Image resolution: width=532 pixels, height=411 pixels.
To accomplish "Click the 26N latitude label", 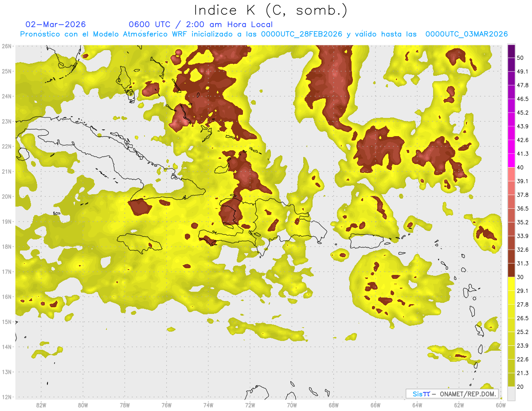I will click(x=7, y=46).
